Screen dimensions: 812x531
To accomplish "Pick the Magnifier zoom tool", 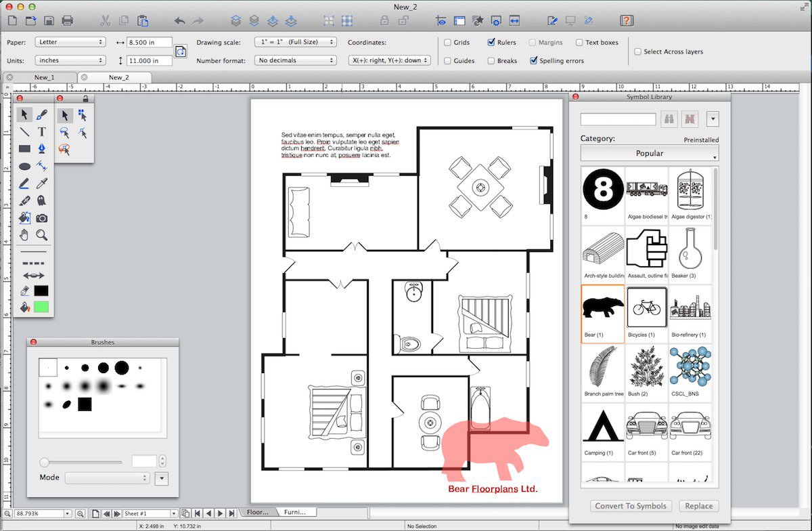I will coord(41,235).
